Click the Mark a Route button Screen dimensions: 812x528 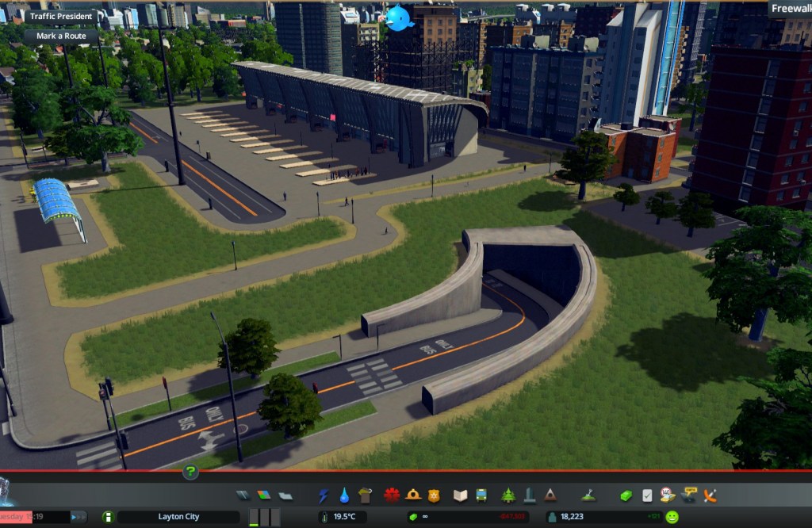coord(61,36)
